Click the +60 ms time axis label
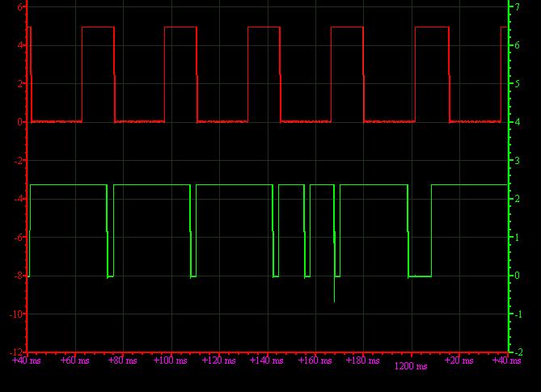541x392 pixels. [x=74, y=360]
